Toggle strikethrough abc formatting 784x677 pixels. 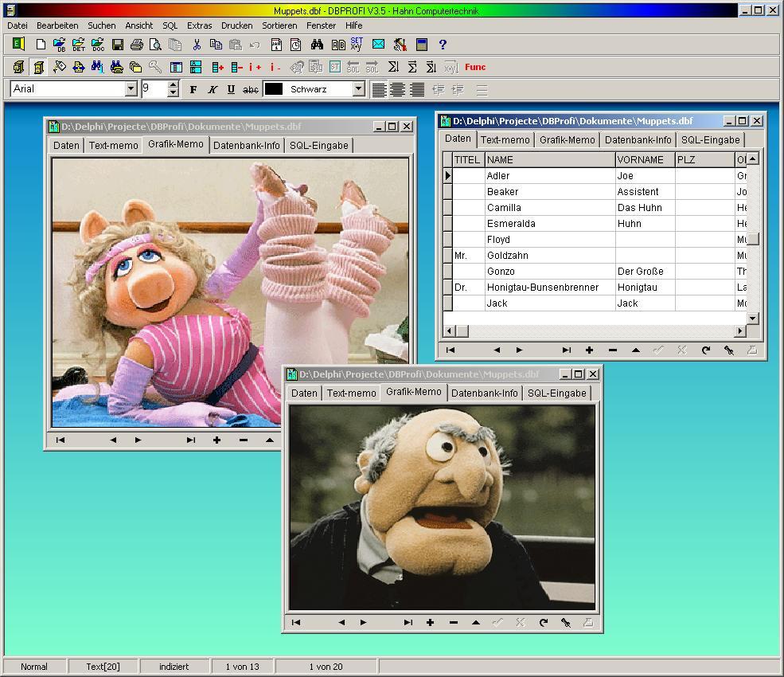[250, 89]
